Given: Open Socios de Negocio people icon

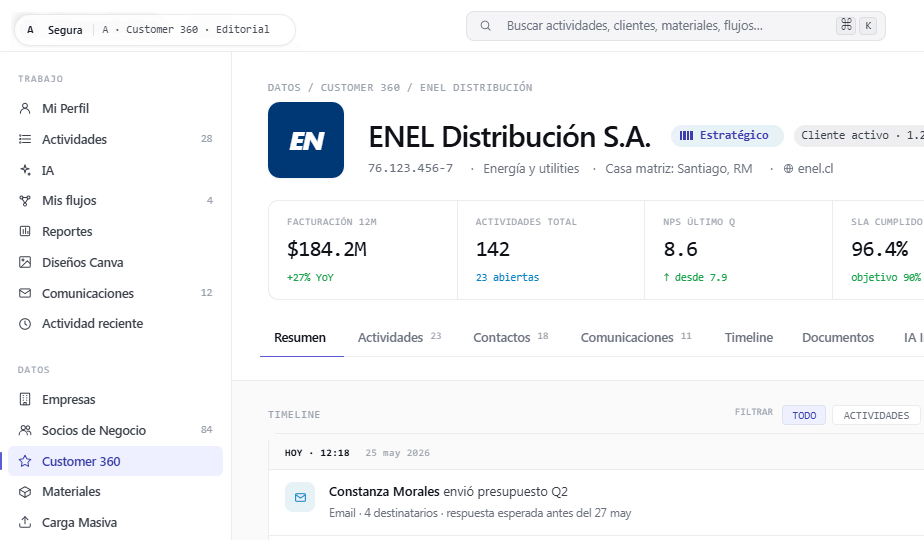Looking at the screenshot, I should [x=25, y=430].
